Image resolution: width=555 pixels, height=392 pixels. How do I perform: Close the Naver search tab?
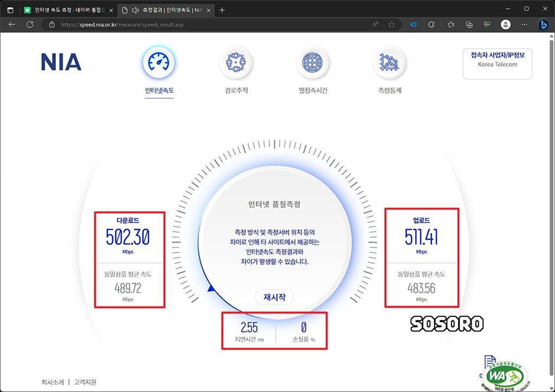pyautogui.click(x=111, y=10)
